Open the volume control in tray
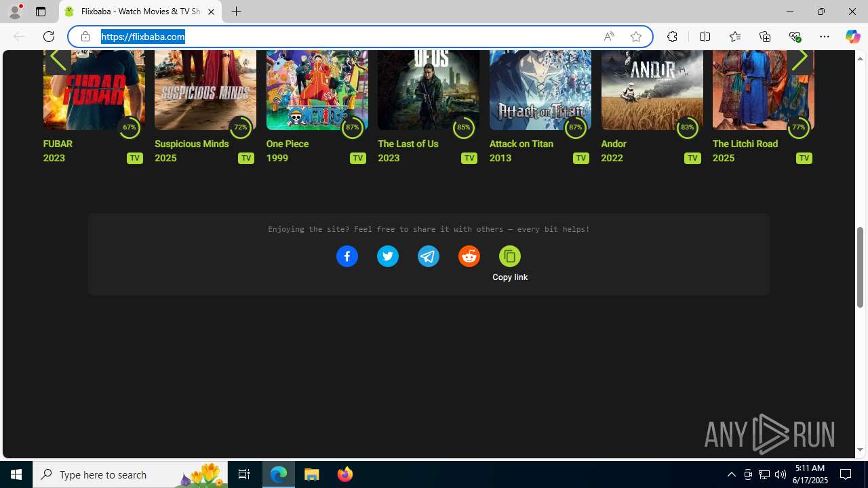868x488 pixels. [x=781, y=474]
